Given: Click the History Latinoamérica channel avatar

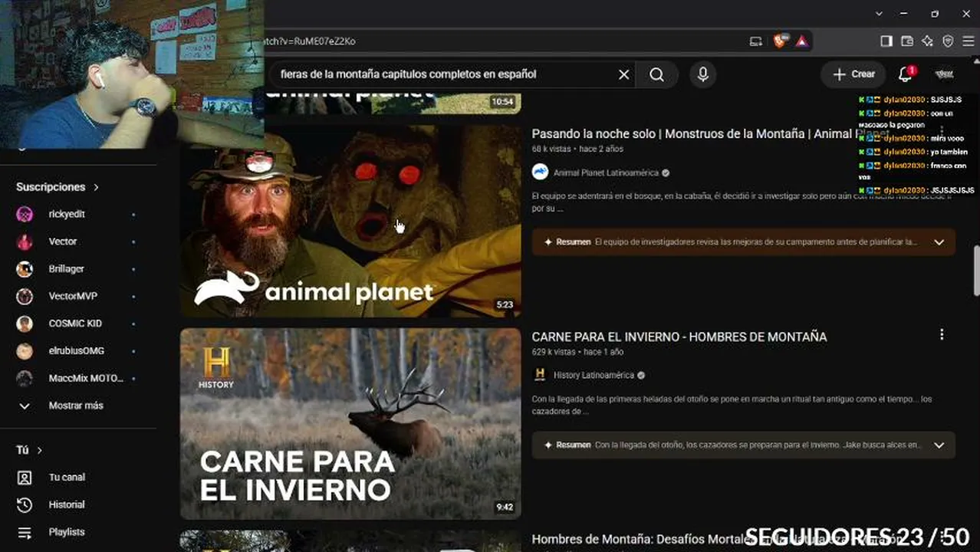Looking at the screenshot, I should point(540,375).
